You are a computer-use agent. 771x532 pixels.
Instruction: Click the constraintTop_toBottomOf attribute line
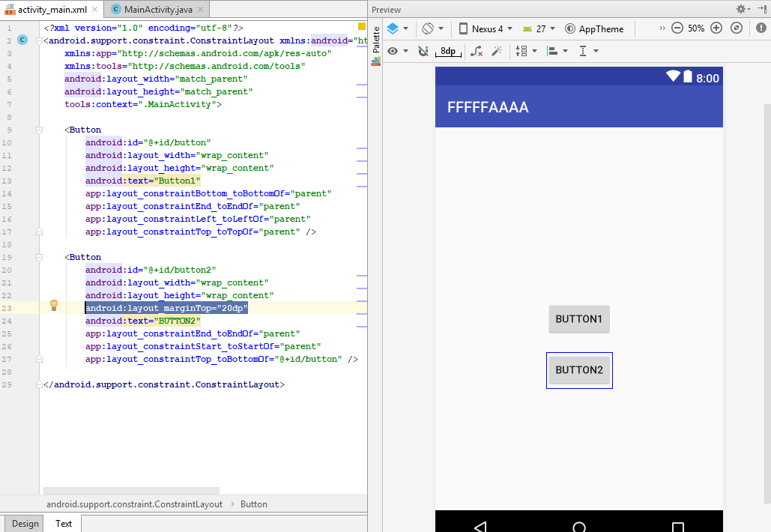[221, 360]
